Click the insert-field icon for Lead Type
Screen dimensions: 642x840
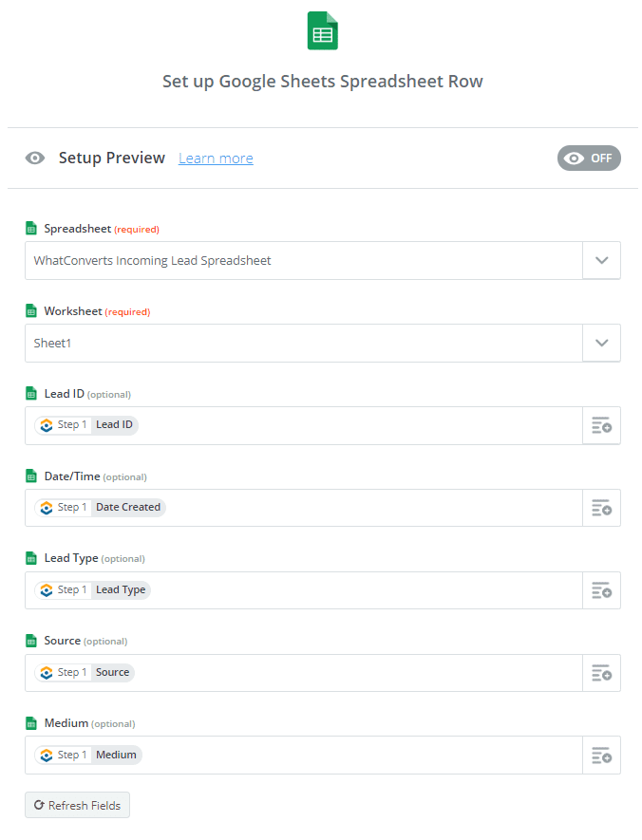[x=601, y=590]
